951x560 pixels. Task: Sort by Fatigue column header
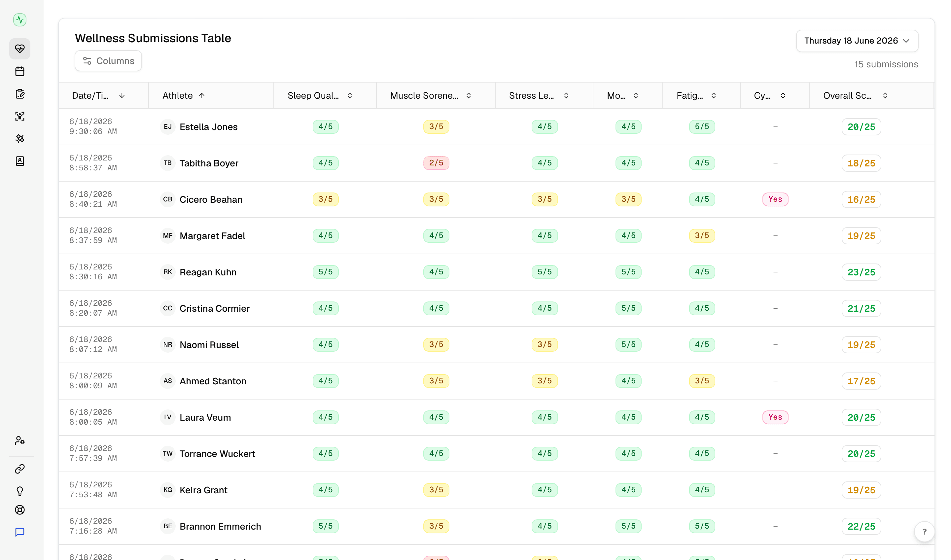pos(696,95)
